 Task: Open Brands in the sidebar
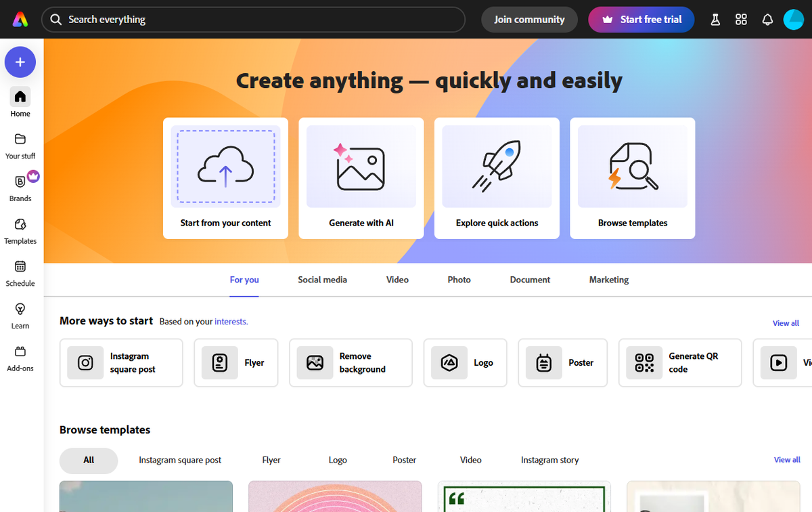click(x=20, y=188)
